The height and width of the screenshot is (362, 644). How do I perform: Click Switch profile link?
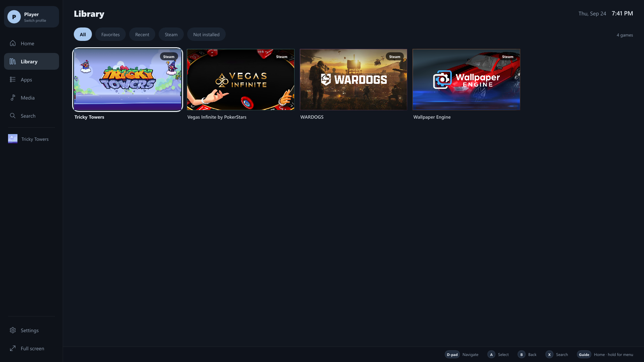coord(35,21)
